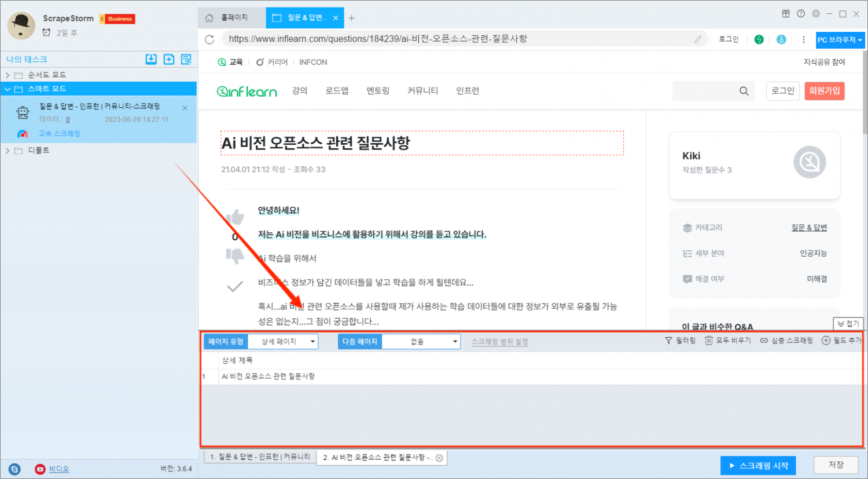The width and height of the screenshot is (868, 479).
Task: Click the red 회원가입 button
Action: pos(825,91)
